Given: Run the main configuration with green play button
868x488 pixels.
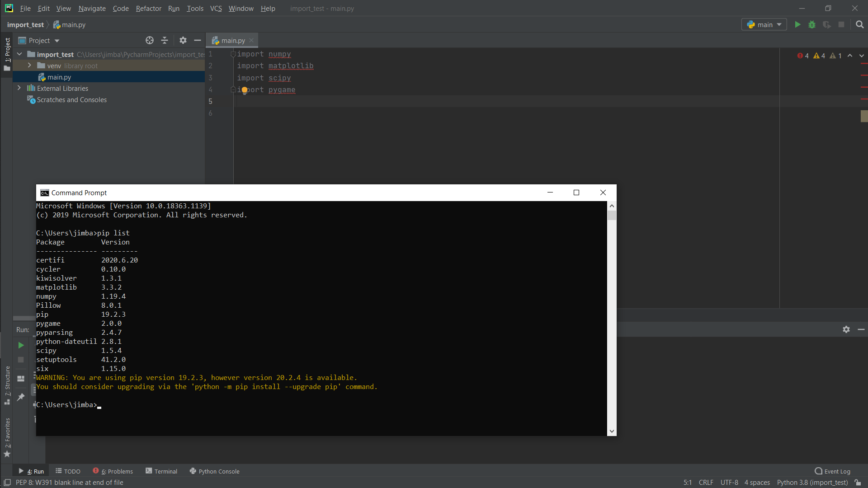Looking at the screenshot, I should tap(797, 24).
